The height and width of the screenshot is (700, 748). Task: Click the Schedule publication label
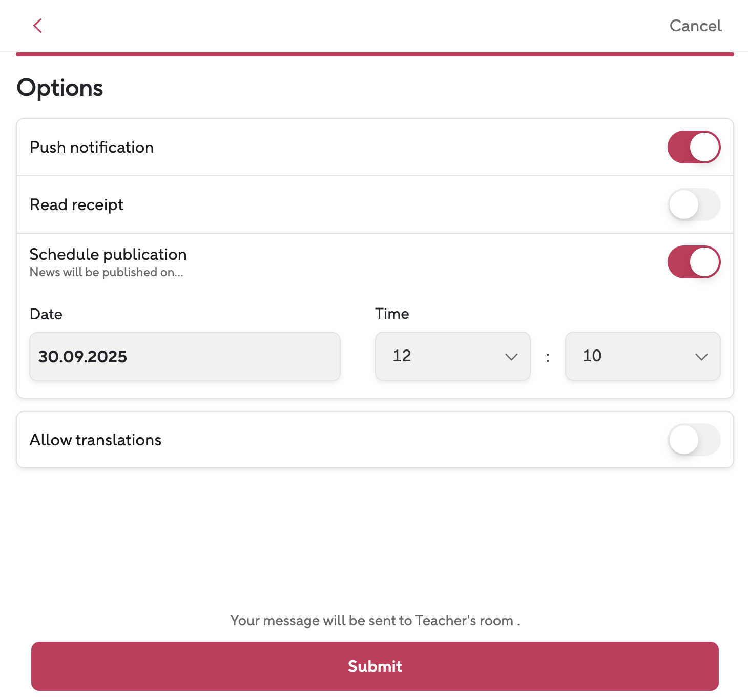tap(108, 255)
